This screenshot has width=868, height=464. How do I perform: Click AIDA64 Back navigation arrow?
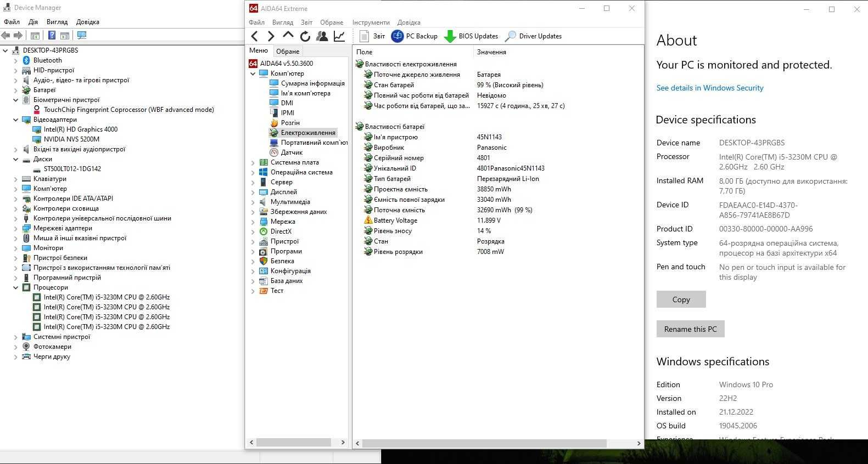(x=254, y=36)
